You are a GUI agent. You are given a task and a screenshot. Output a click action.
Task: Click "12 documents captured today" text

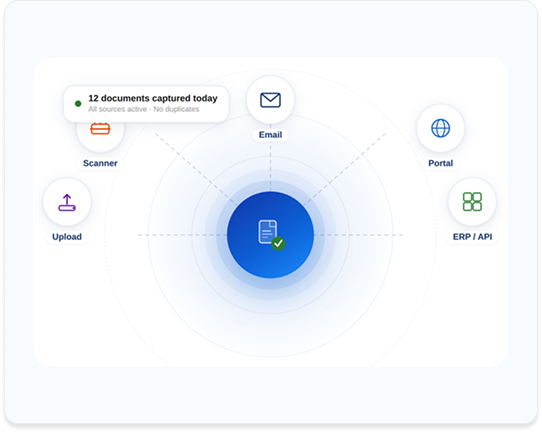pos(153,98)
